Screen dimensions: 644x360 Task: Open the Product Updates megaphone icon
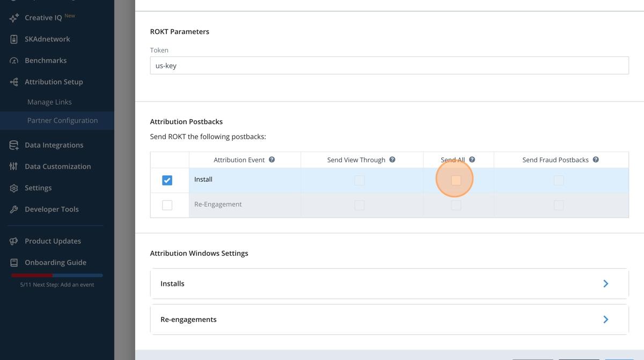click(15, 241)
